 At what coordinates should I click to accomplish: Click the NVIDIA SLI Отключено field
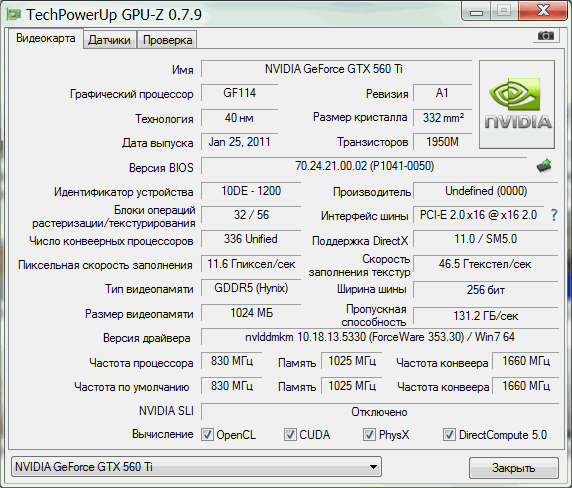coord(380,412)
